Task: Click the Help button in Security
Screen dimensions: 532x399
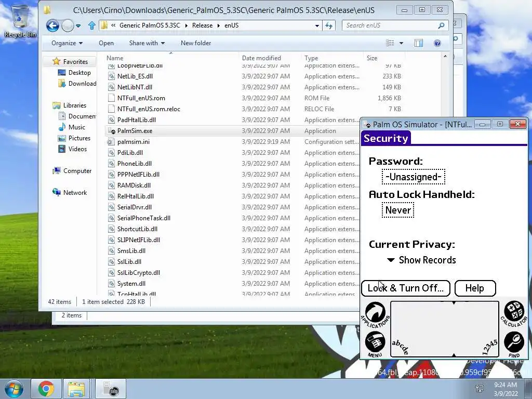Action: [x=475, y=288]
